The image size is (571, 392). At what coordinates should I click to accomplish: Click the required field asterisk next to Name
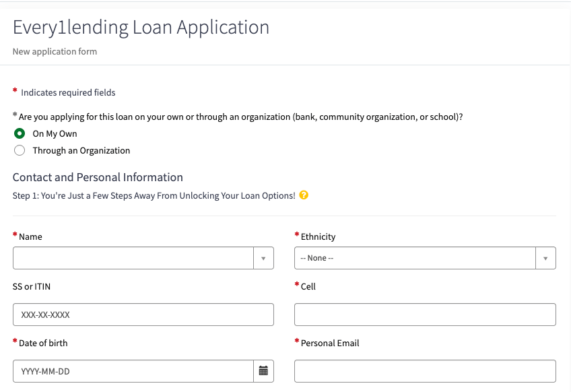click(15, 235)
